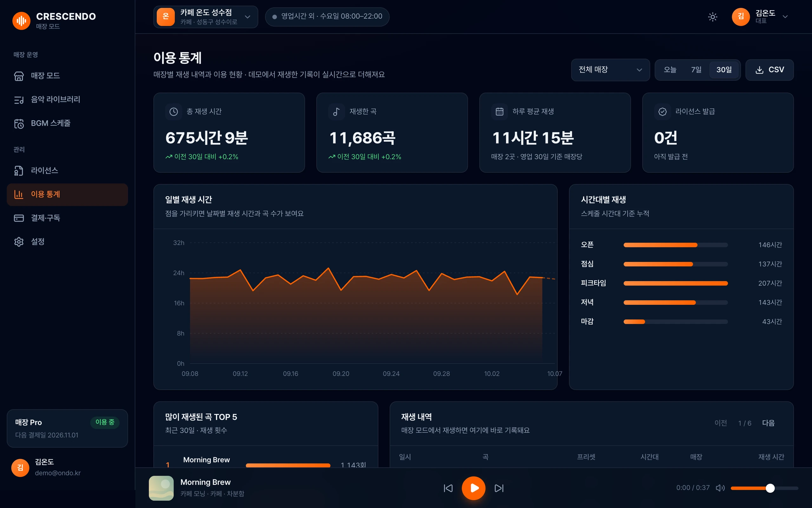Click the demo@ondo.kr account at sidebar bottom
The height and width of the screenshot is (508, 812).
point(58,473)
